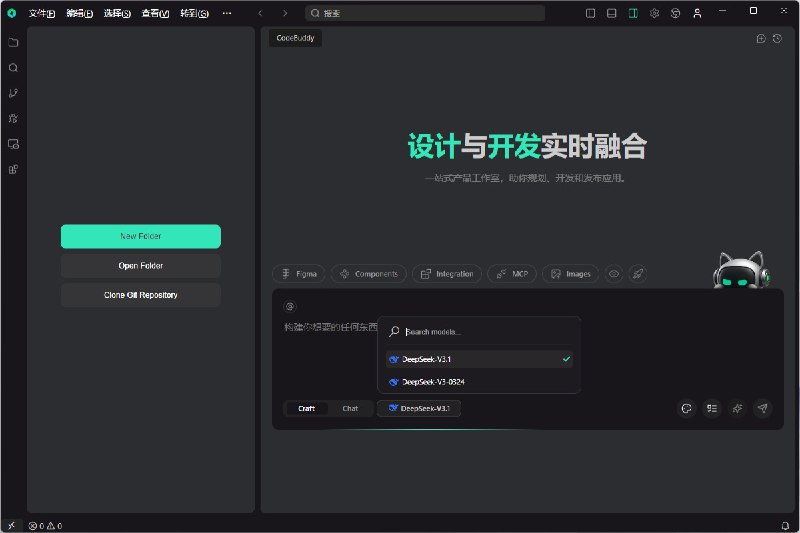Open the 文件 (File) menu
The image size is (800, 533).
41,13
